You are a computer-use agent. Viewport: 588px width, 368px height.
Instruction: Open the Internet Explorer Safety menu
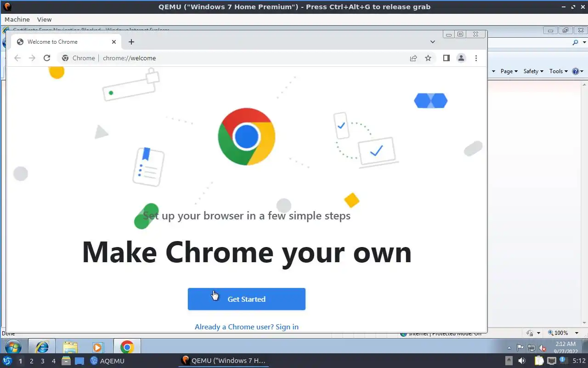[x=533, y=71]
